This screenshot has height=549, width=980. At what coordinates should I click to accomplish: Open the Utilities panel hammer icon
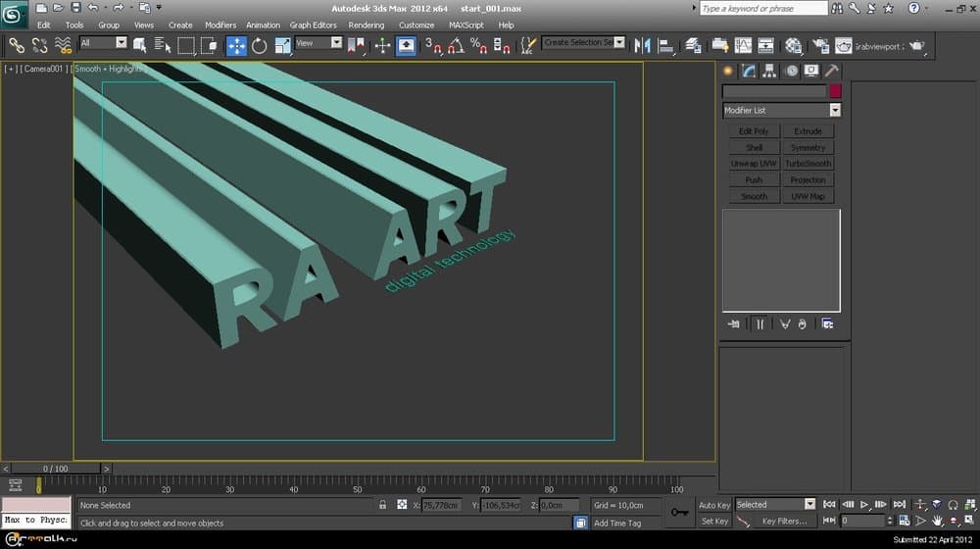click(831, 71)
